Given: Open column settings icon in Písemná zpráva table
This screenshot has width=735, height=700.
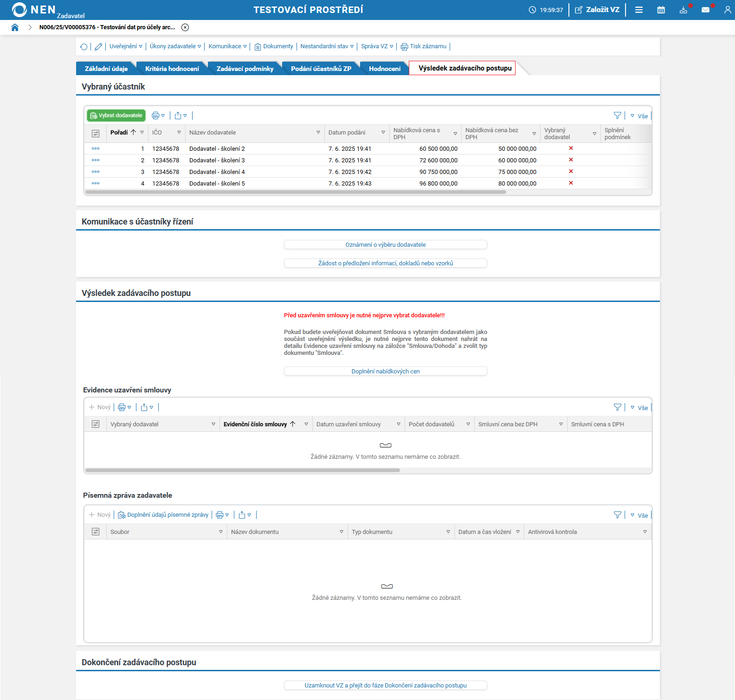Looking at the screenshot, I should point(96,532).
